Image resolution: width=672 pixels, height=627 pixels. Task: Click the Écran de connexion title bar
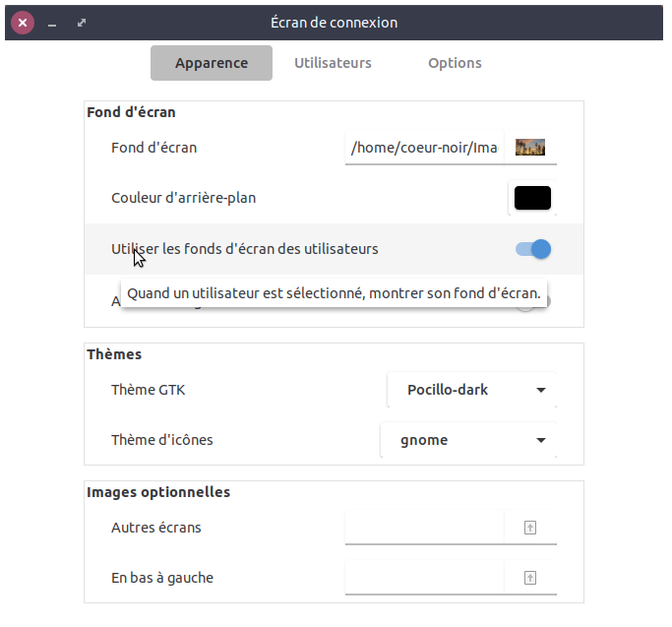point(335,22)
